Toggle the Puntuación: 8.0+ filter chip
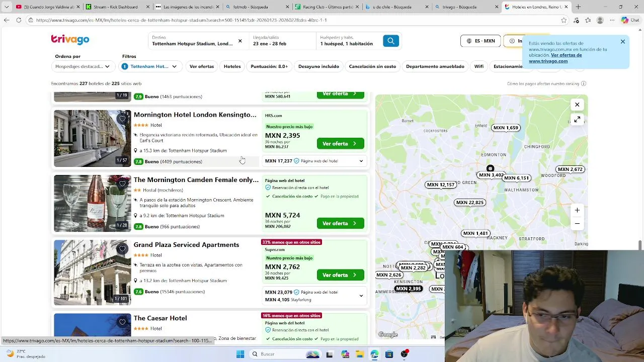 269,66
